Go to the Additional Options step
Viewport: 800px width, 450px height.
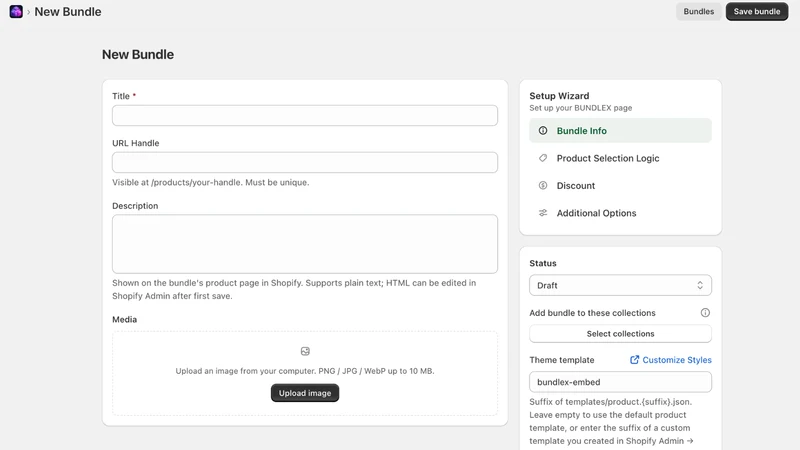pyautogui.click(x=620, y=213)
